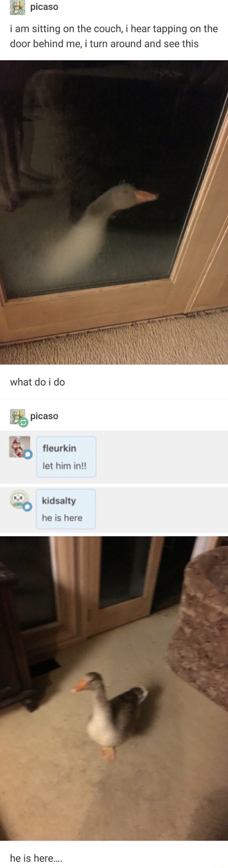
Task: Tap the green reblog badge icon
Action: tap(24, 422)
